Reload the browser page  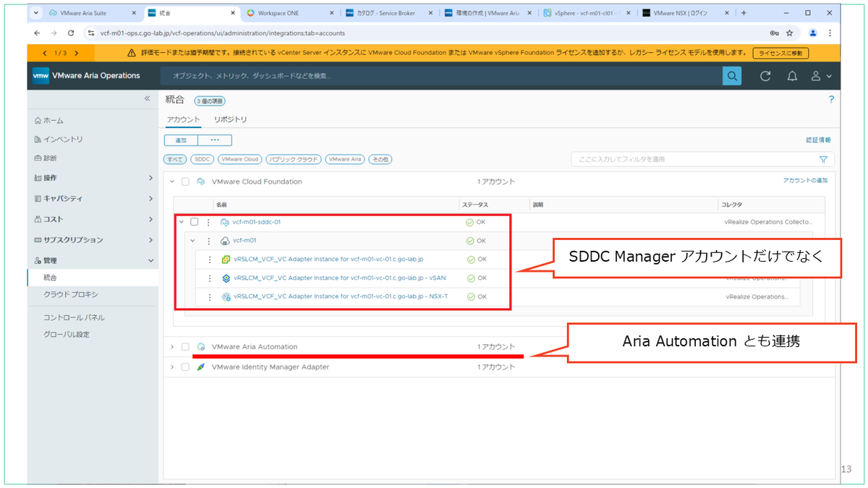[x=71, y=33]
